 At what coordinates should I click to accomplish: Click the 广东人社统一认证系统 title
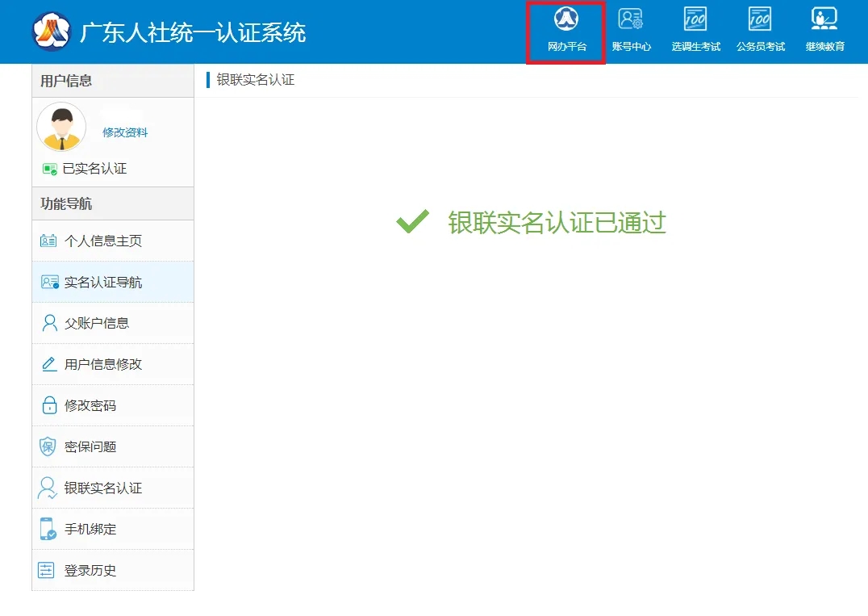pos(193,32)
